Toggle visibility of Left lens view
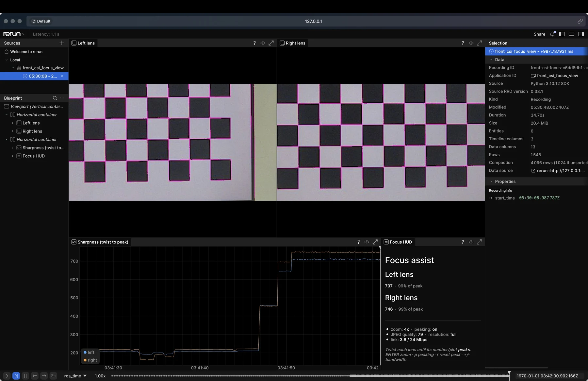The image size is (588, 381). [263, 43]
